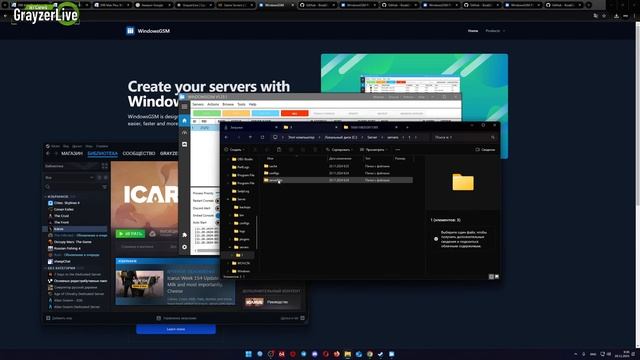Open the Actions menu in WindowsGSM
The width and height of the screenshot is (640, 360).
click(213, 104)
